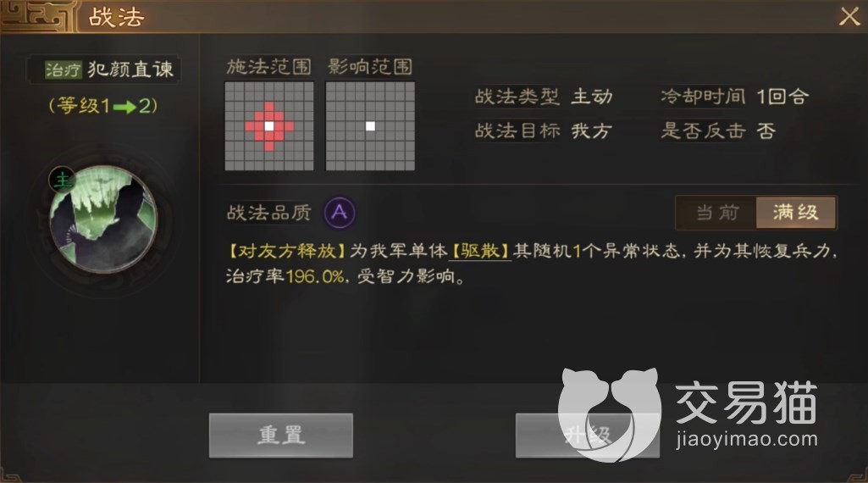
Task: Open the round skill portrait icon
Action: [x=103, y=220]
